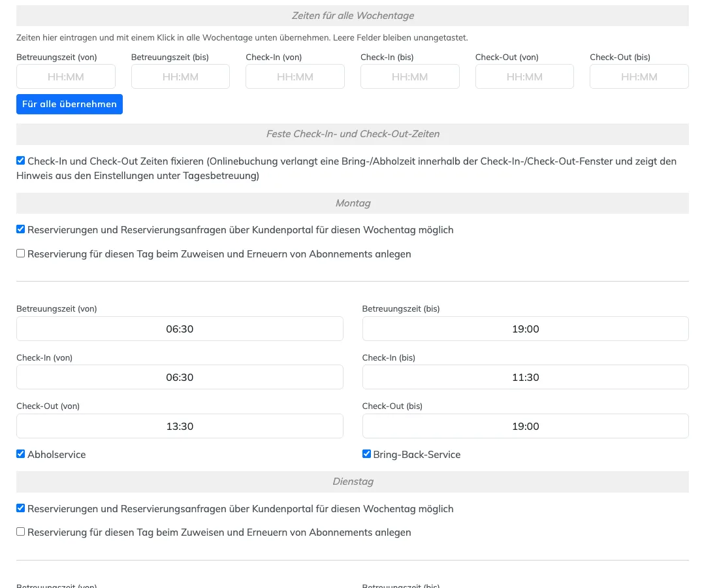Uncheck Montag's Kundenportal reservations checkbox
Image resolution: width=702 pixels, height=588 pixels.
(x=21, y=229)
